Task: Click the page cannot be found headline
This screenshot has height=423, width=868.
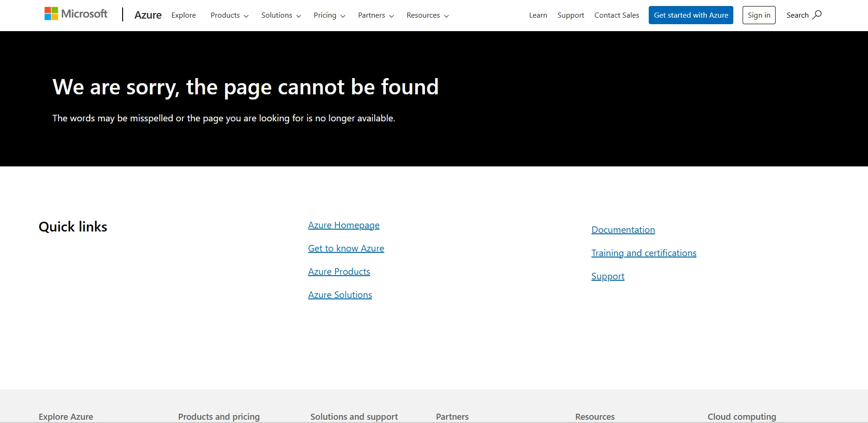Action: click(x=246, y=87)
